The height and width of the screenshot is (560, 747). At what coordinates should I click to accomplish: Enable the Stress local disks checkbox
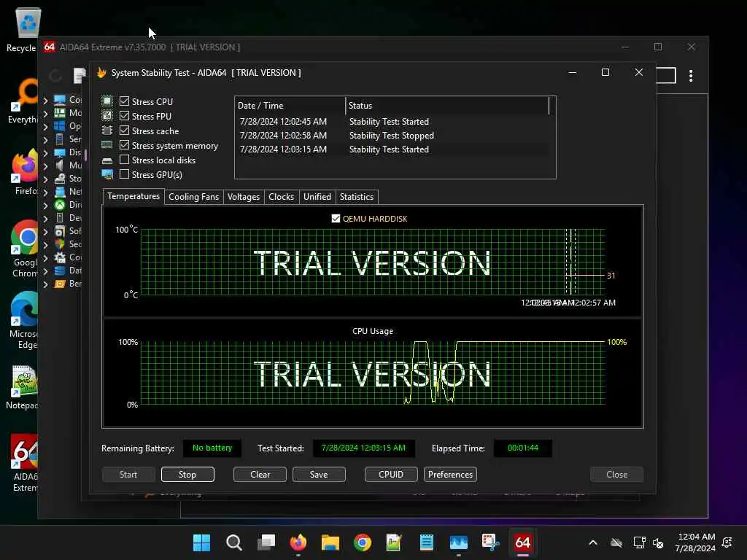(124, 160)
